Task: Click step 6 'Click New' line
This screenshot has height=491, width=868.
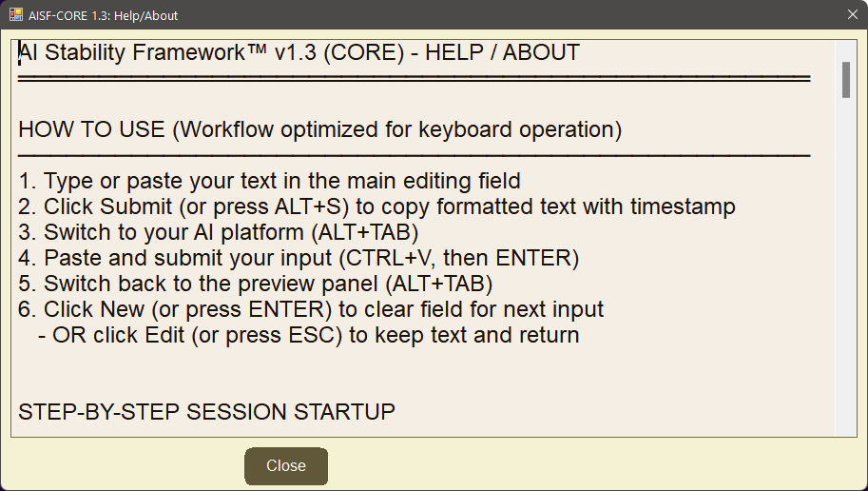Action: click(x=311, y=309)
